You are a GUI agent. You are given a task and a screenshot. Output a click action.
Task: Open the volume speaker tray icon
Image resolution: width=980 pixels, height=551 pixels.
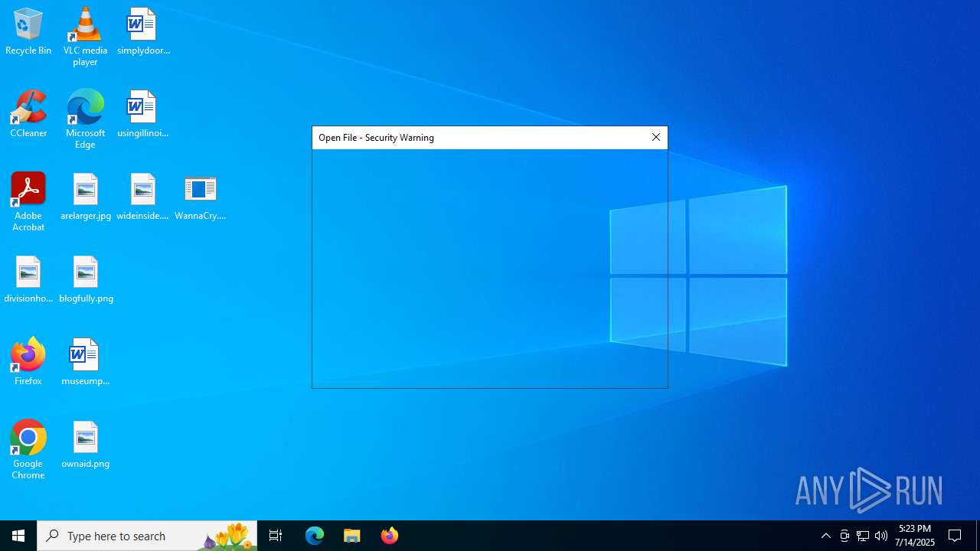881,536
